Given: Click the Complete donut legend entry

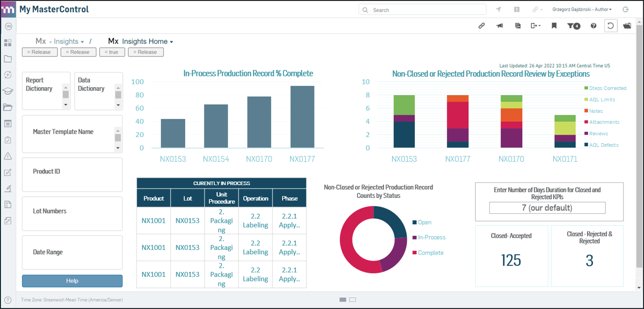Looking at the screenshot, I should (428, 253).
